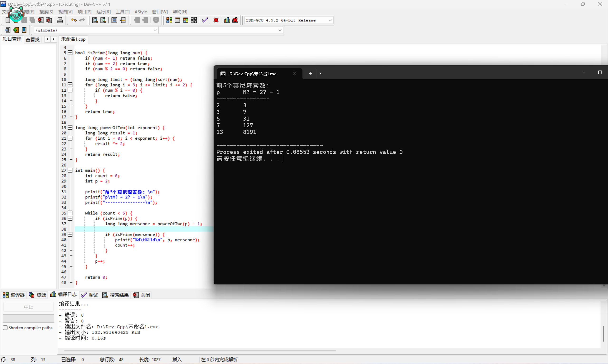The width and height of the screenshot is (608, 364).
Task: Collapse the isPrime function fold marker
Action: (x=70, y=52)
